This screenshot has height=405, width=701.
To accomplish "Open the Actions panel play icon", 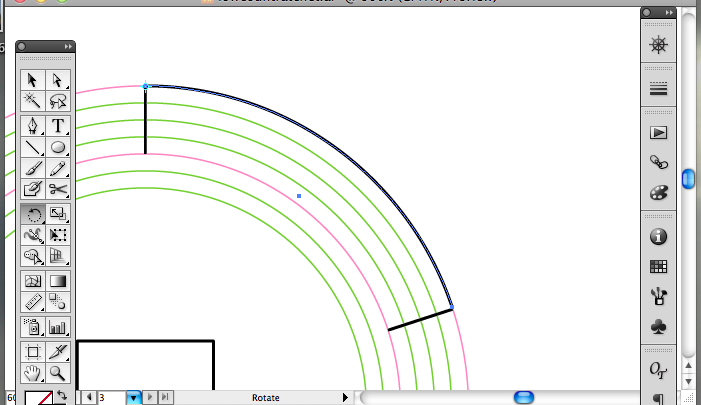I will click(x=659, y=132).
